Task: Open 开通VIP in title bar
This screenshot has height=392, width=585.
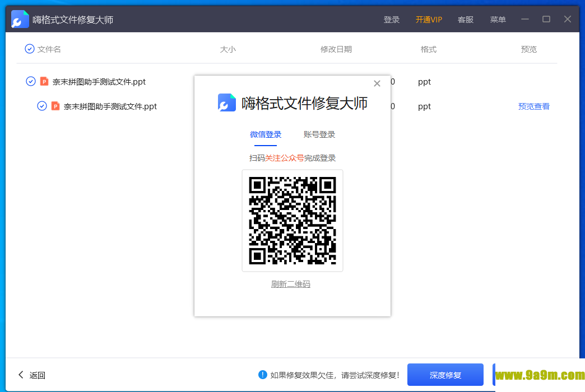Action: [429, 20]
